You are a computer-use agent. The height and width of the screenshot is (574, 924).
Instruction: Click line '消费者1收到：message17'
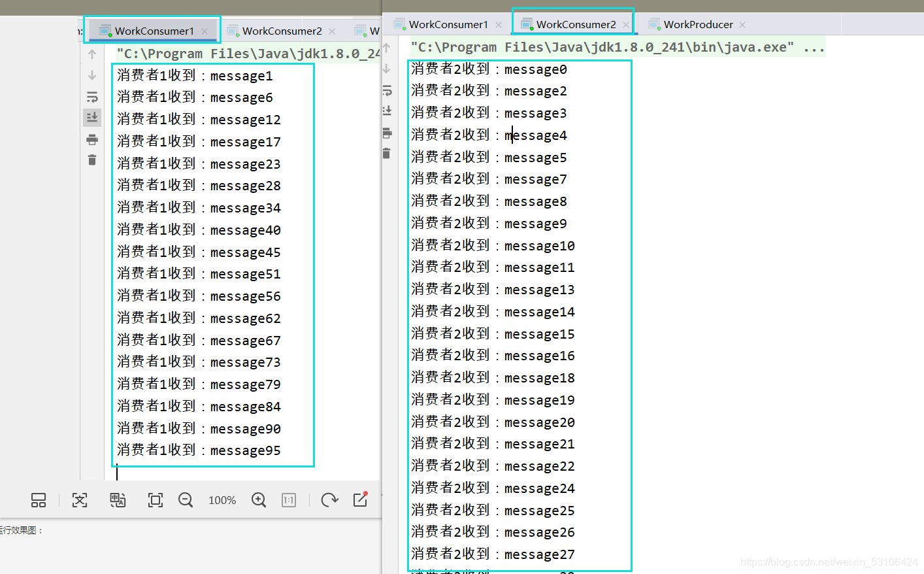pyautogui.click(x=199, y=142)
